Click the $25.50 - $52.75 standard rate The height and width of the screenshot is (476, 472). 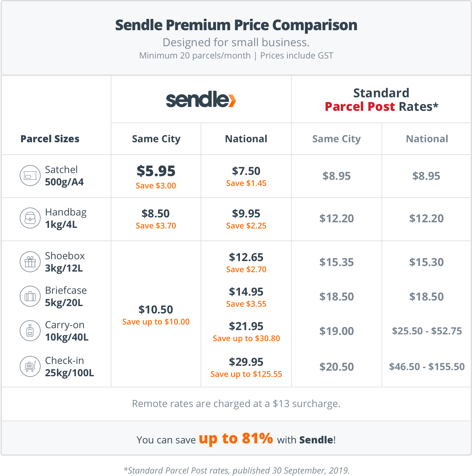coord(427,331)
